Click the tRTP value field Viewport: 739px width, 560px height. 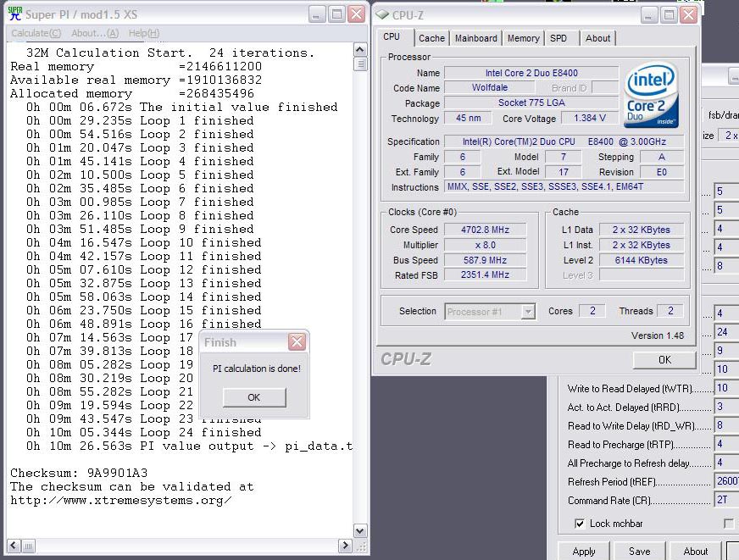coord(726,444)
